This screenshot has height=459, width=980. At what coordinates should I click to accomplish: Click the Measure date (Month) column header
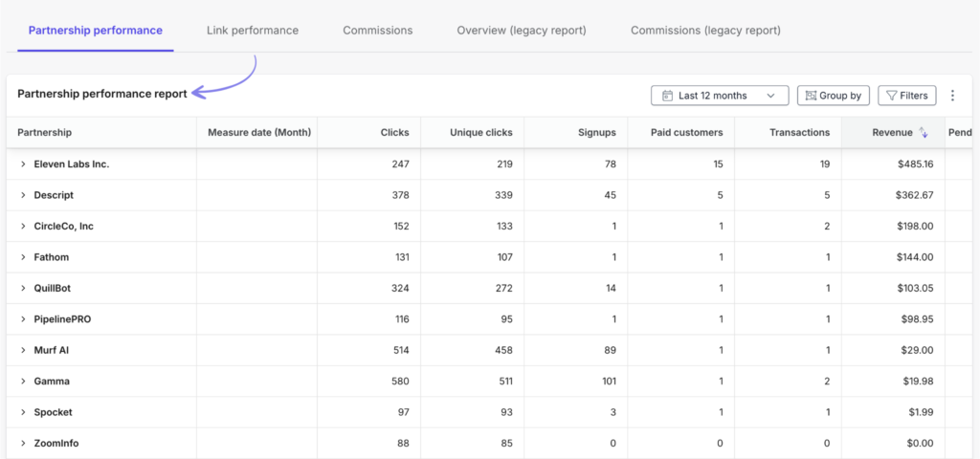click(256, 132)
